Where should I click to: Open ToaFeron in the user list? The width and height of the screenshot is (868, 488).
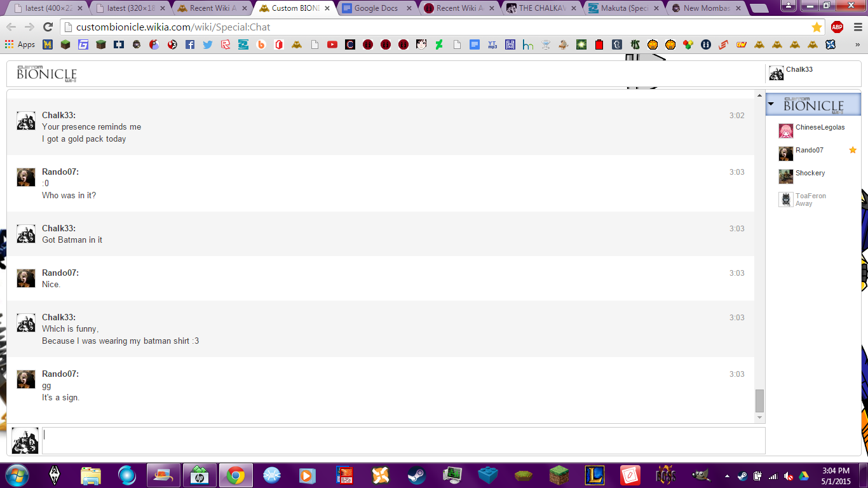813,199
